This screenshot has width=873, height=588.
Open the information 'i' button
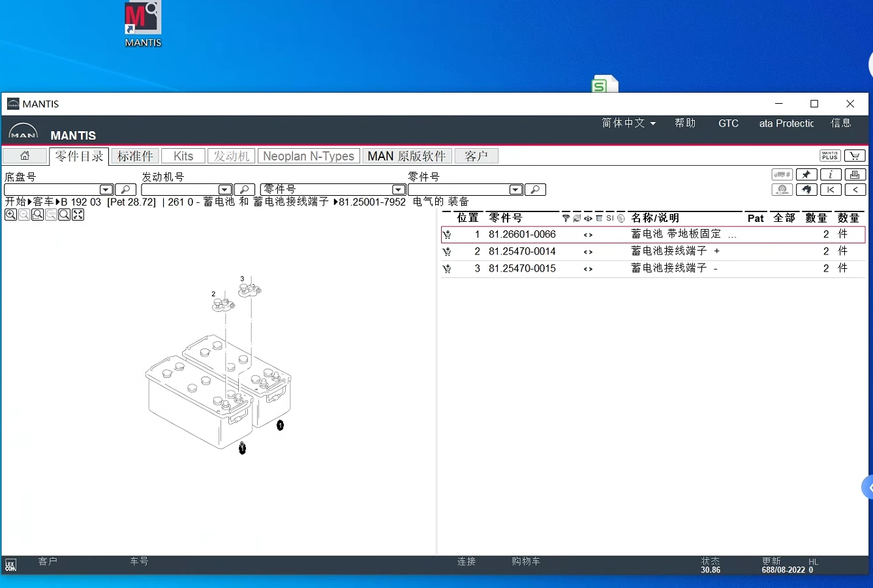[831, 174]
